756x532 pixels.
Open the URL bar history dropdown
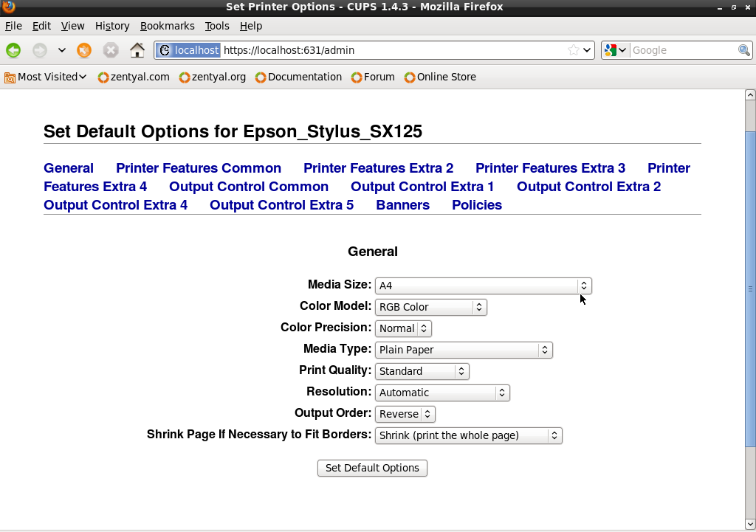coord(587,50)
